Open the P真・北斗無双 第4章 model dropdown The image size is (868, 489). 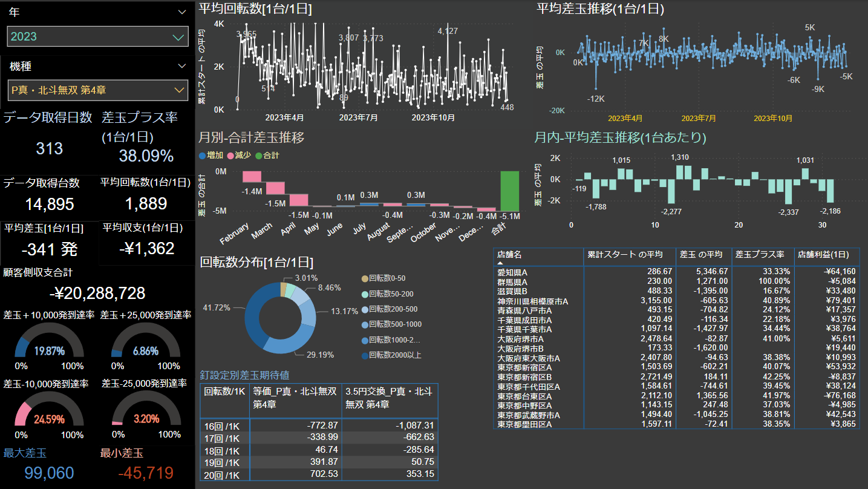[x=97, y=90]
